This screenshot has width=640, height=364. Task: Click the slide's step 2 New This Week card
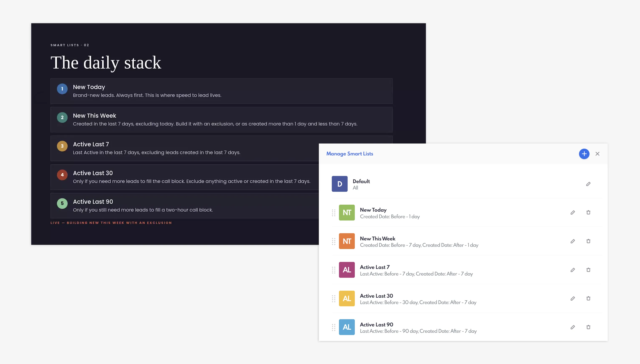pos(221,120)
